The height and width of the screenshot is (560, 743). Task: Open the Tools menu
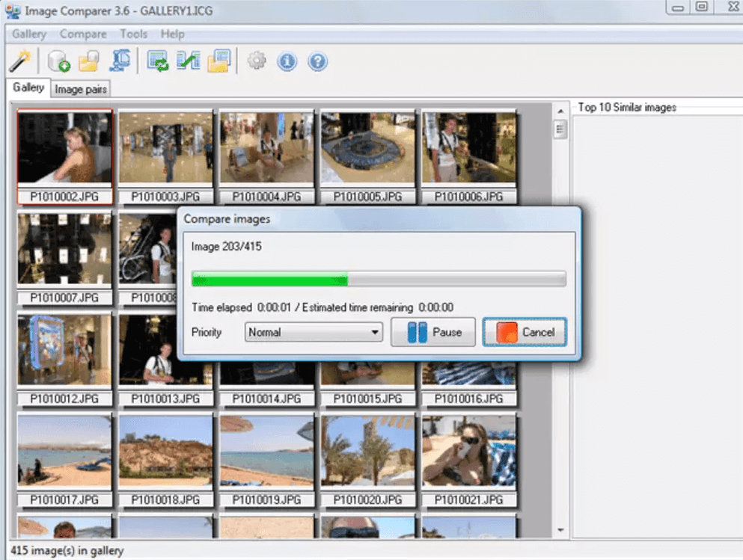pyautogui.click(x=133, y=34)
